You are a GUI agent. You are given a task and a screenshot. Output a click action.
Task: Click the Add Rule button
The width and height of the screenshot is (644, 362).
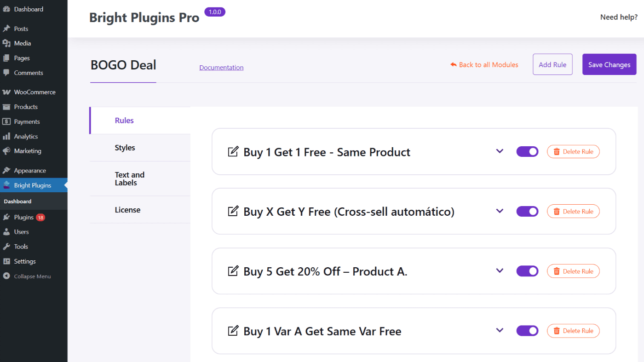tap(552, 64)
